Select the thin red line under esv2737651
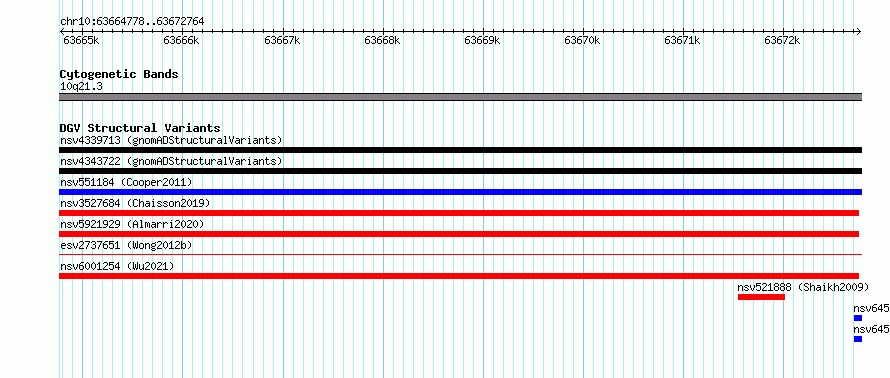 tap(460, 255)
